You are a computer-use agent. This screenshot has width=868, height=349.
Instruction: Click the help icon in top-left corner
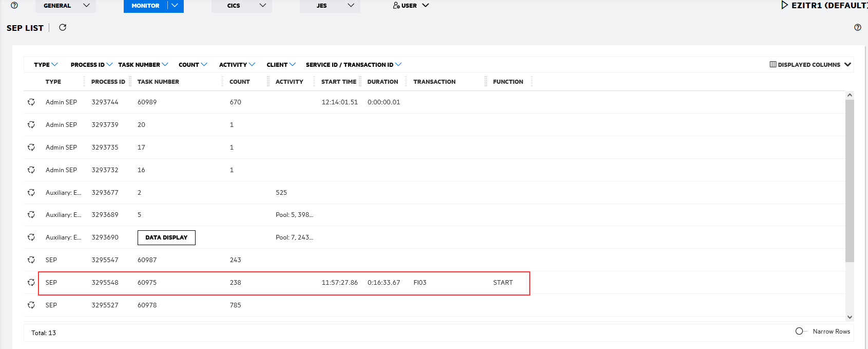pyautogui.click(x=14, y=5)
